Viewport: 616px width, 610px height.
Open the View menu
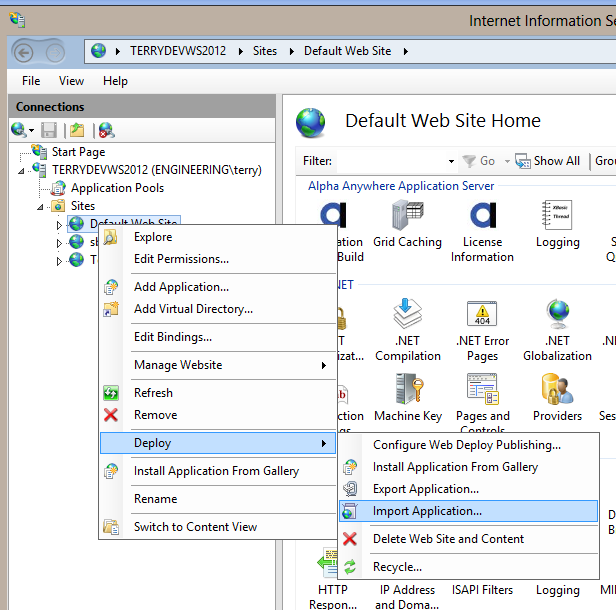(x=71, y=81)
